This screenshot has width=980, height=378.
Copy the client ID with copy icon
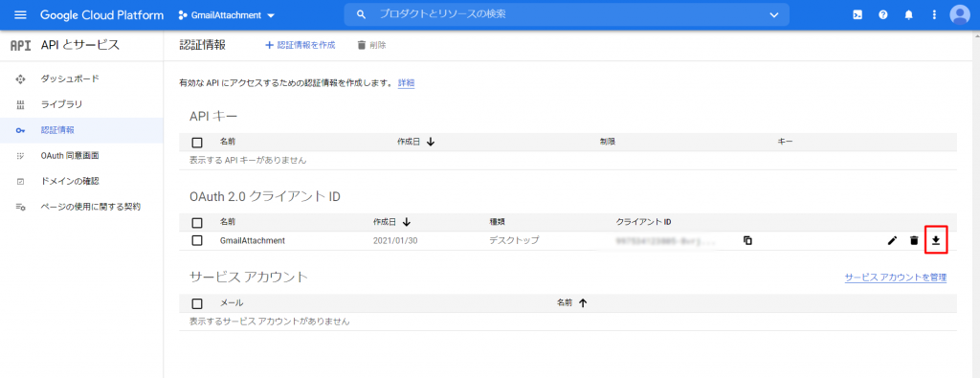747,240
